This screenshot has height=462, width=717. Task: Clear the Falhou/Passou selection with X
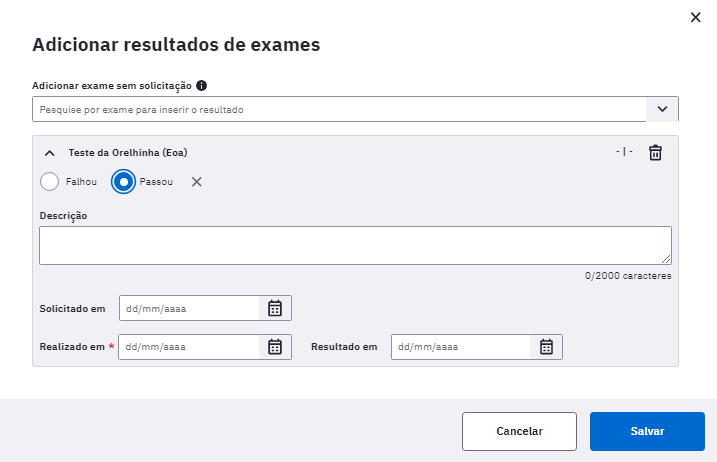coord(197,182)
